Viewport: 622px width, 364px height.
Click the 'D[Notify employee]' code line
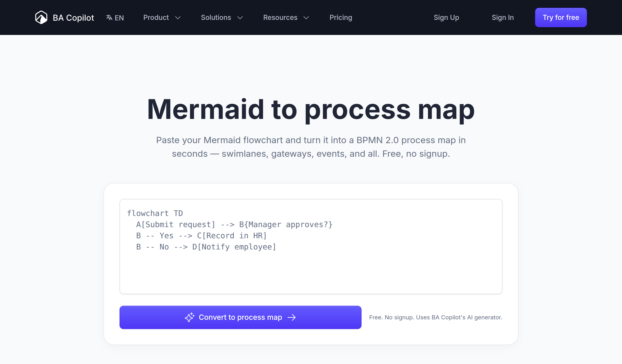[206, 247]
